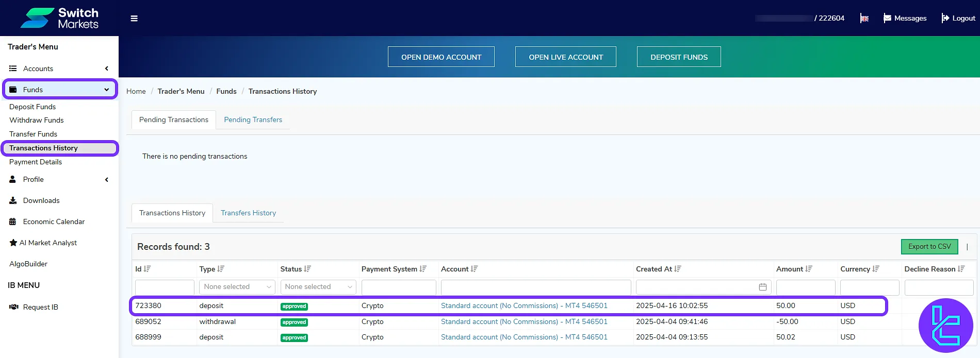
Task: Click the Downloads icon in sidebar
Action: coord(13,200)
